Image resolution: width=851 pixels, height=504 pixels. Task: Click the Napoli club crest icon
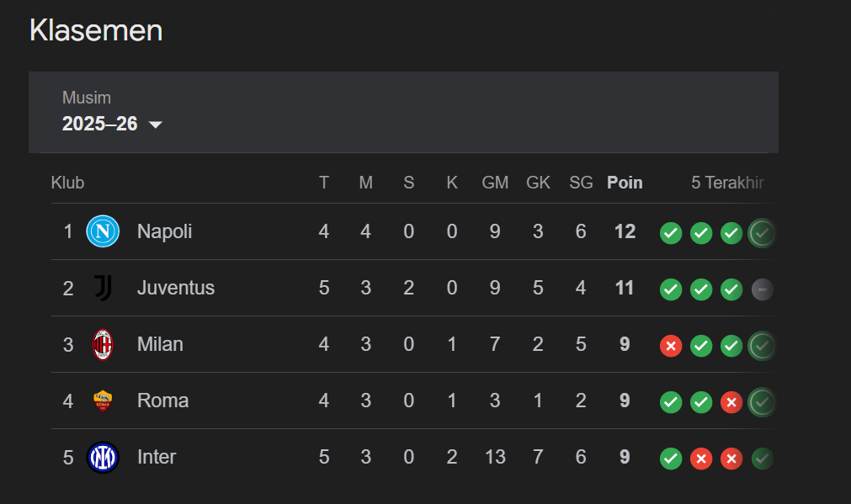click(x=103, y=231)
